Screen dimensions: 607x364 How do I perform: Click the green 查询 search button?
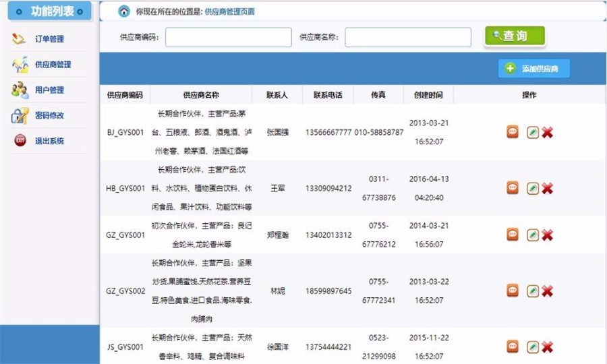(x=515, y=36)
